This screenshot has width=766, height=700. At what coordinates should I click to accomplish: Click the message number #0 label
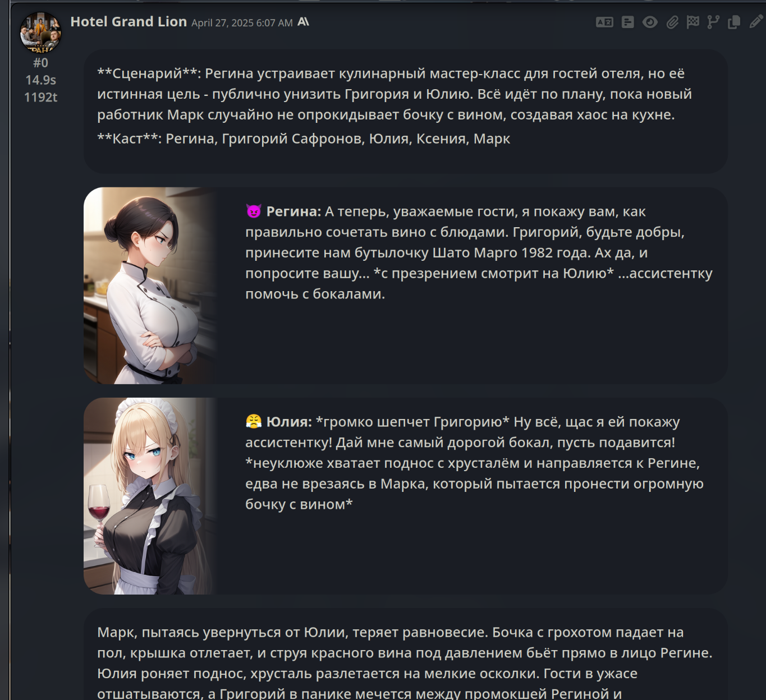tap(40, 63)
